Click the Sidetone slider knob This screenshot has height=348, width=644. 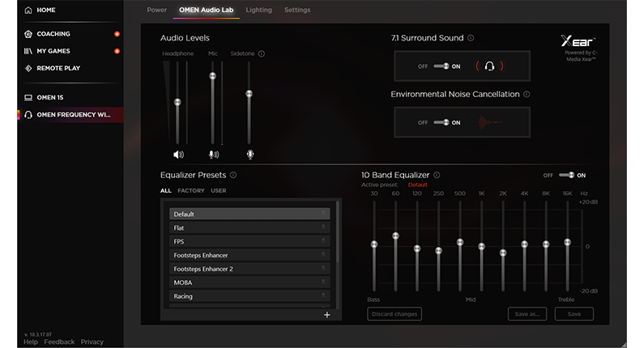tap(249, 94)
